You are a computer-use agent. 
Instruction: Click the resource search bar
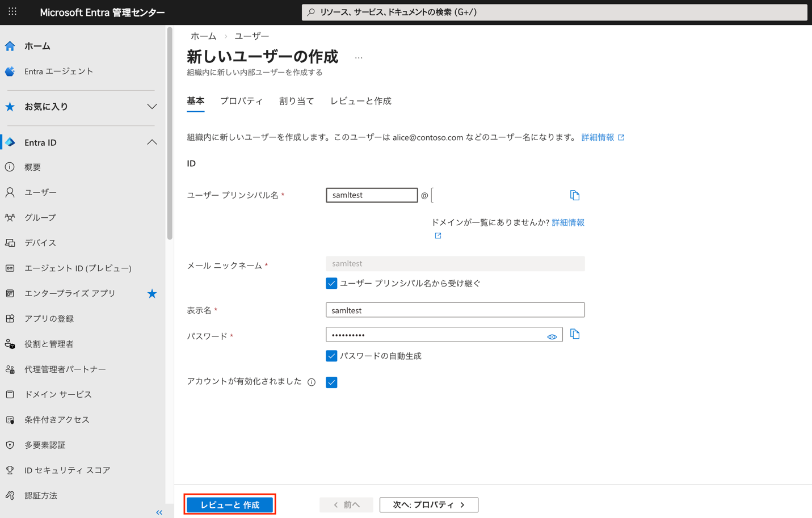coord(554,12)
